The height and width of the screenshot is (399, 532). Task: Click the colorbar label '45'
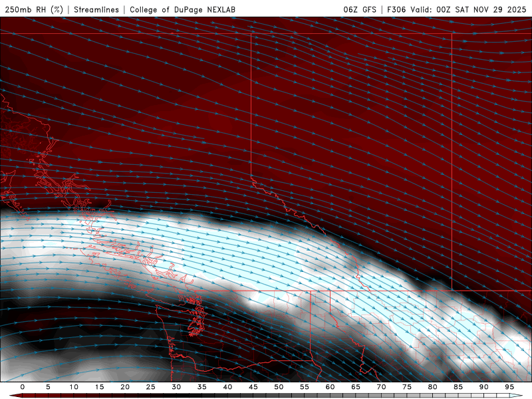[253, 387]
